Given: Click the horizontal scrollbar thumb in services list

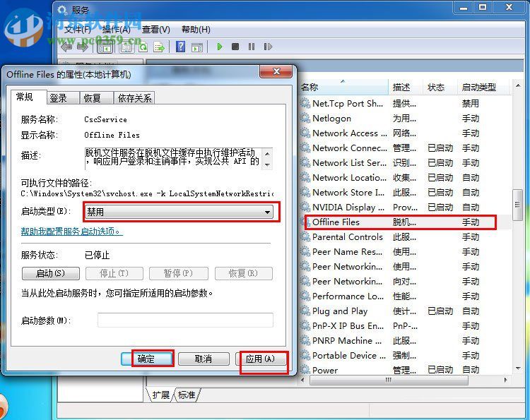Looking at the screenshot, I should (x=389, y=380).
